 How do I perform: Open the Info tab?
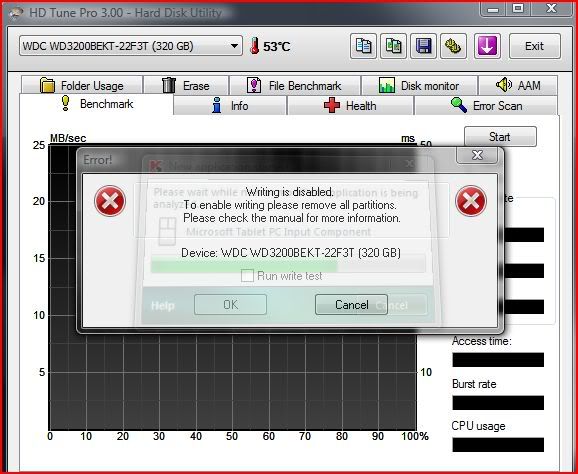click(x=230, y=106)
